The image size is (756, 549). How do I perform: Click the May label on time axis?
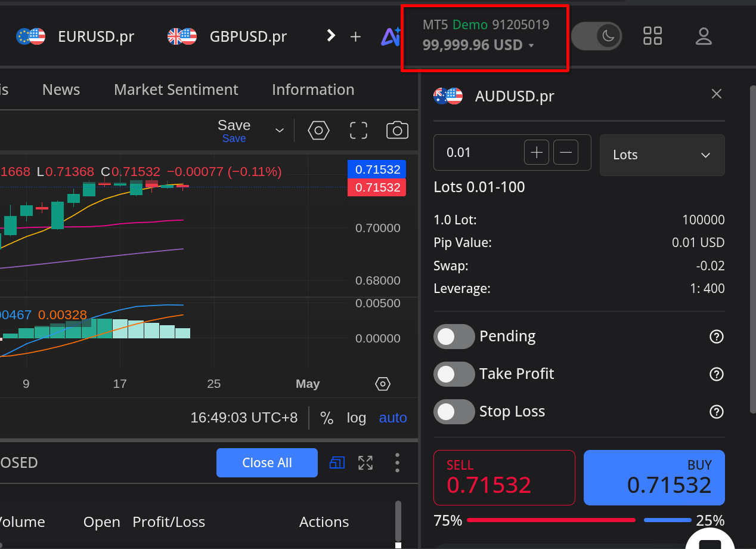[308, 384]
